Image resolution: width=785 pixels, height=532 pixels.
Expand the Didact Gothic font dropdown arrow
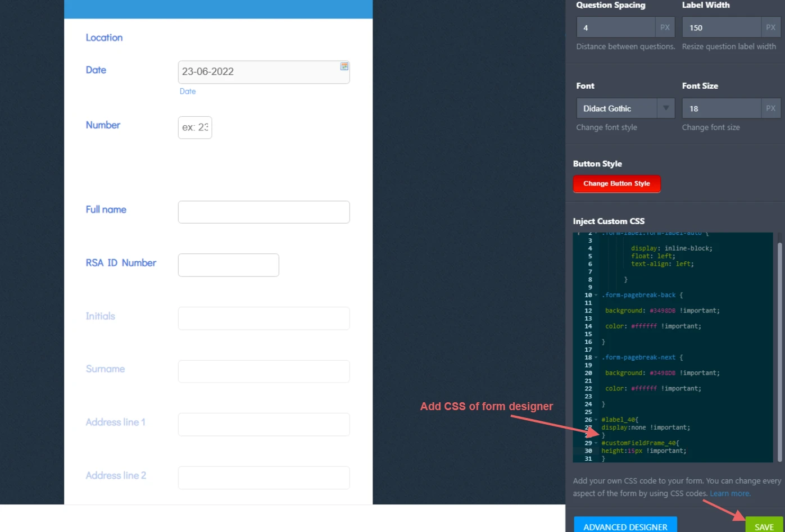pyautogui.click(x=665, y=108)
